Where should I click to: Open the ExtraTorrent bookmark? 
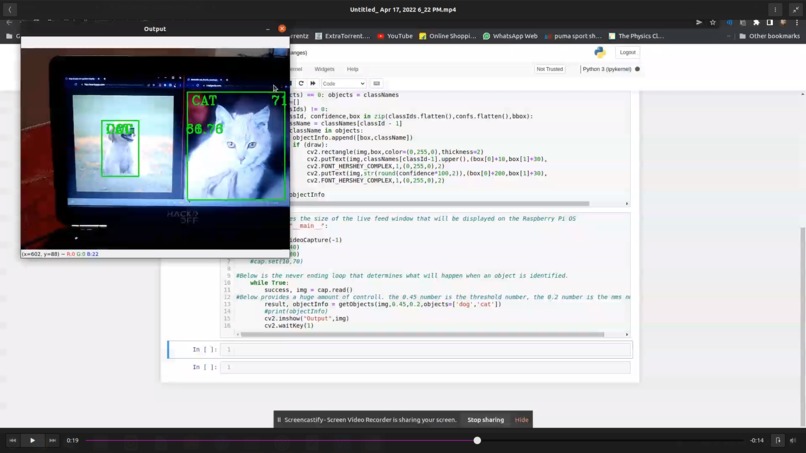click(x=342, y=36)
